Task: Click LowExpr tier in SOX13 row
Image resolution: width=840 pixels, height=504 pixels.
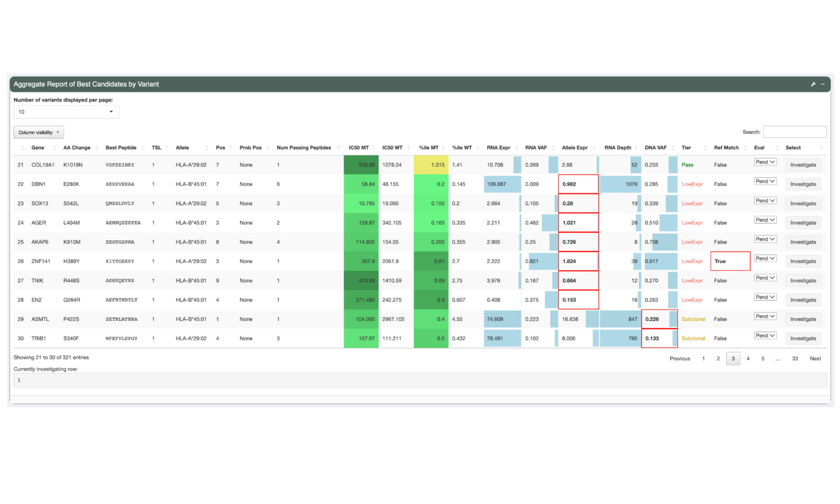Action: [692, 203]
